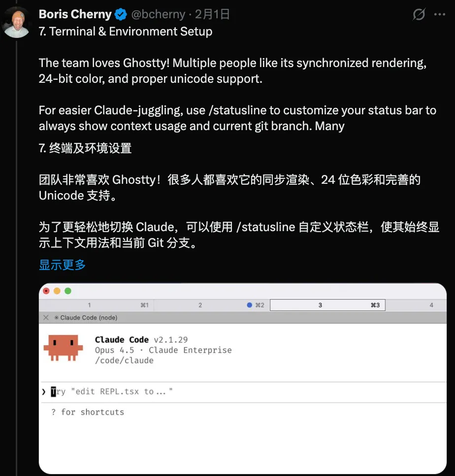Switch to terminal tab 2
The image size is (455, 476).
[212, 305]
